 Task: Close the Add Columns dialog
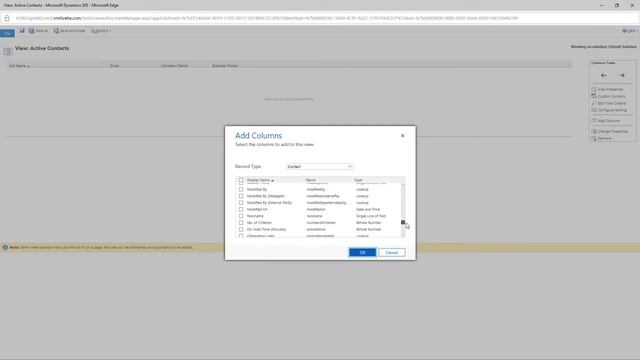tap(402, 136)
